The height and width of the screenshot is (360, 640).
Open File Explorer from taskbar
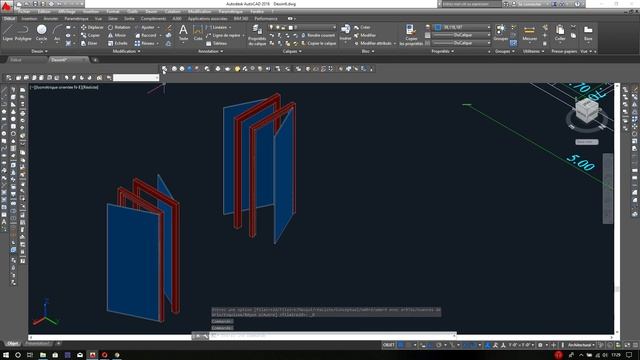tap(43, 355)
